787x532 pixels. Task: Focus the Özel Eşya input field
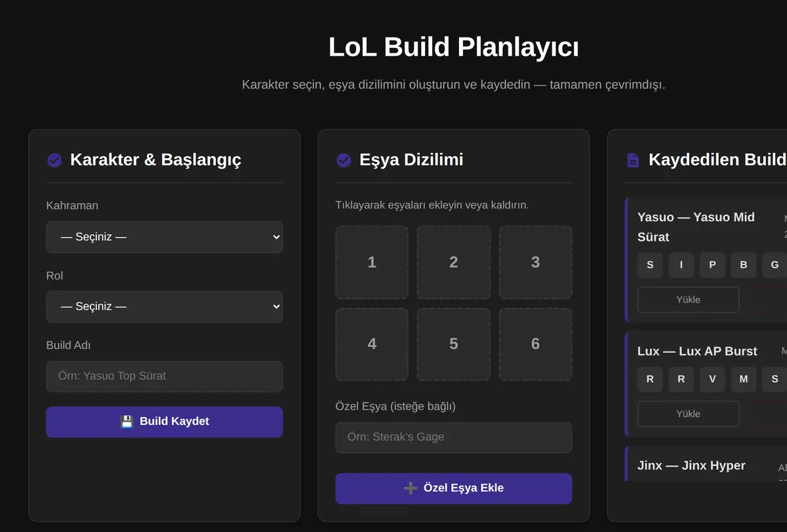[454, 438]
